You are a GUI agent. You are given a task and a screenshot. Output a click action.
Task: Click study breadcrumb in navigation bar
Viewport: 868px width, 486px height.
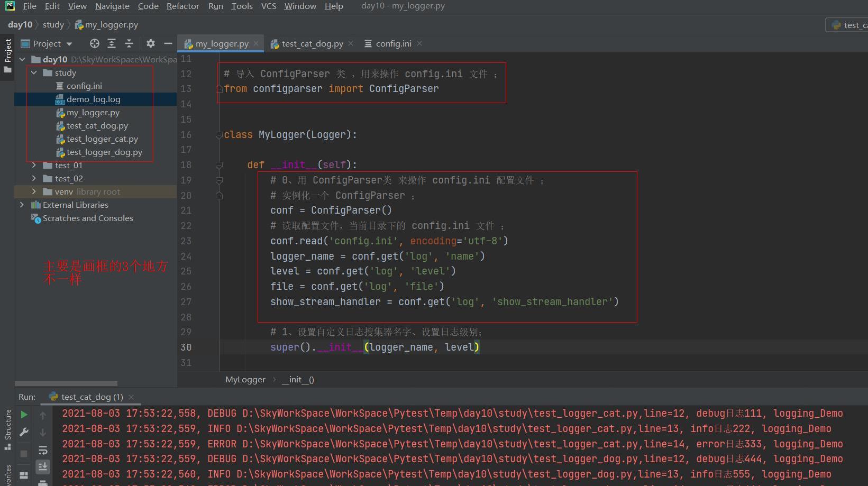(53, 24)
